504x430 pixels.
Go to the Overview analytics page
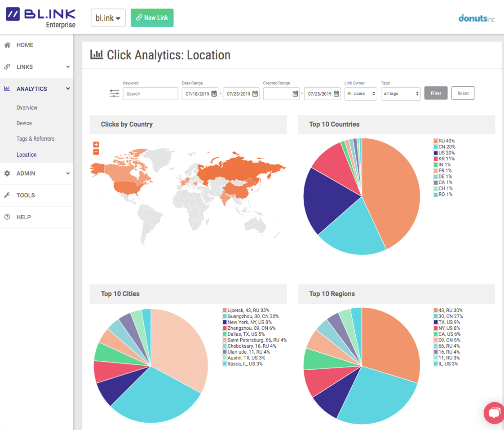coord(27,108)
